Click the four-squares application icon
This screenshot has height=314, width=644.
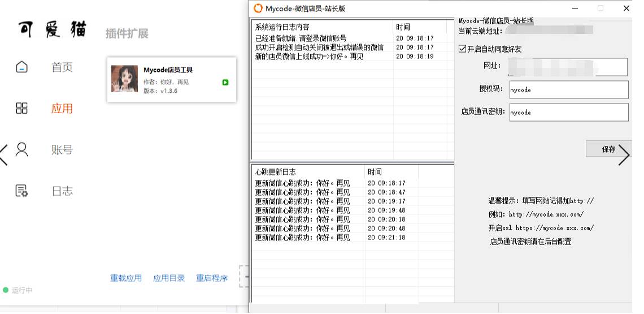(x=21, y=109)
